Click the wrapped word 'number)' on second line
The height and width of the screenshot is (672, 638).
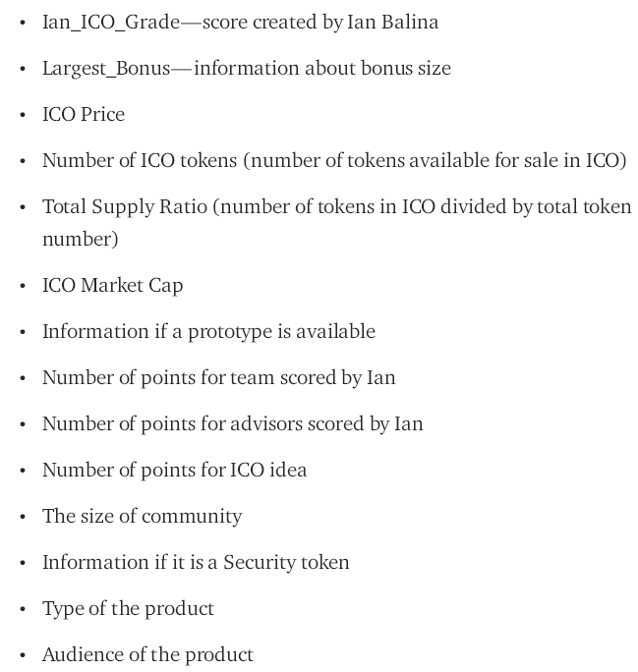(80, 239)
